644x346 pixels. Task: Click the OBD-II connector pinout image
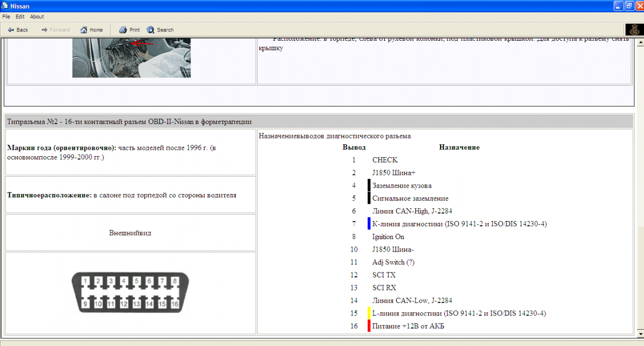[130, 293]
